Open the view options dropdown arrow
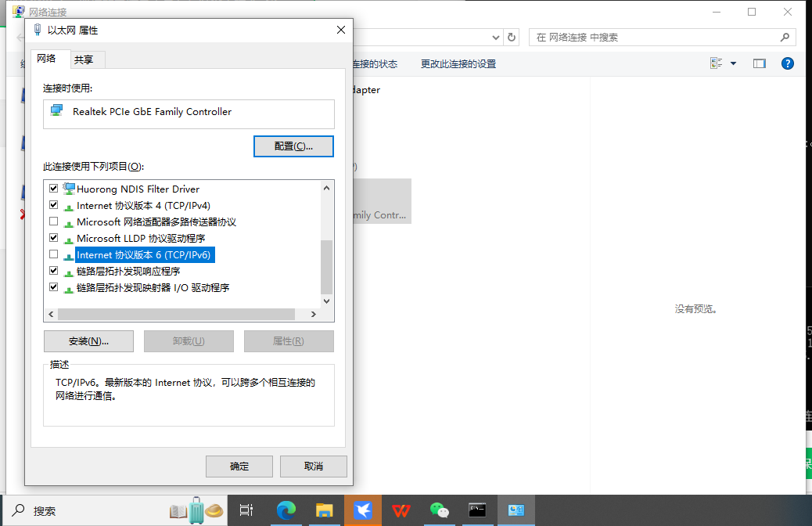 click(733, 63)
